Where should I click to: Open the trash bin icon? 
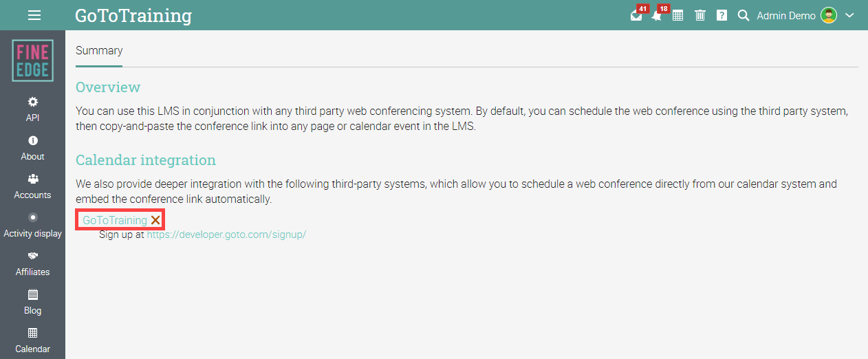point(700,15)
